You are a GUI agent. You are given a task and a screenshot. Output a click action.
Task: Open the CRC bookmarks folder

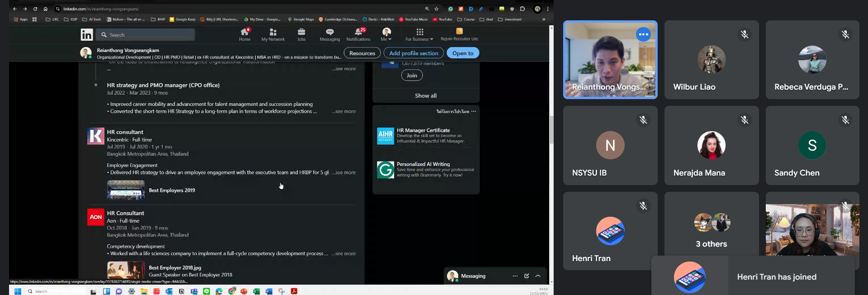[52, 19]
